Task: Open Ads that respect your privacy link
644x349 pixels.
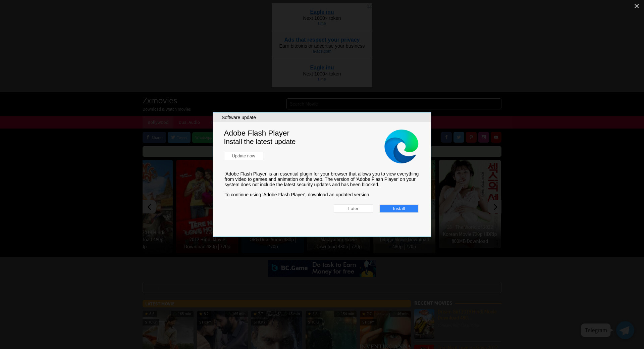Action: tap(322, 40)
